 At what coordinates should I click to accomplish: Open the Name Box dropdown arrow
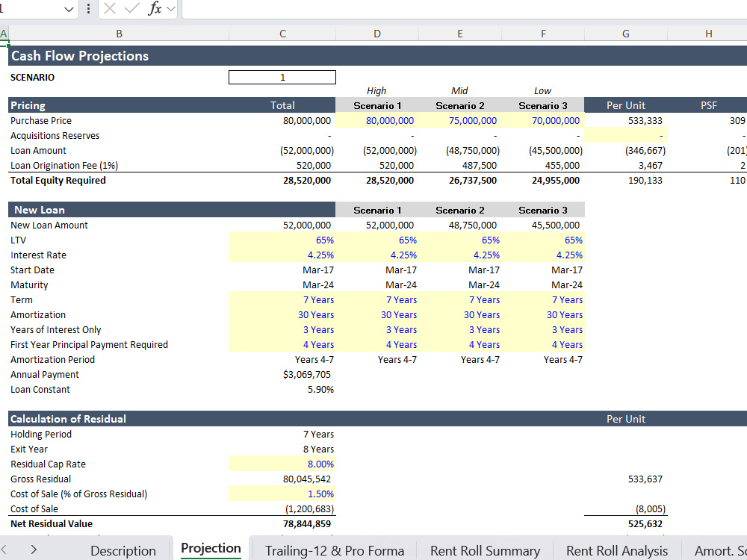pos(69,9)
